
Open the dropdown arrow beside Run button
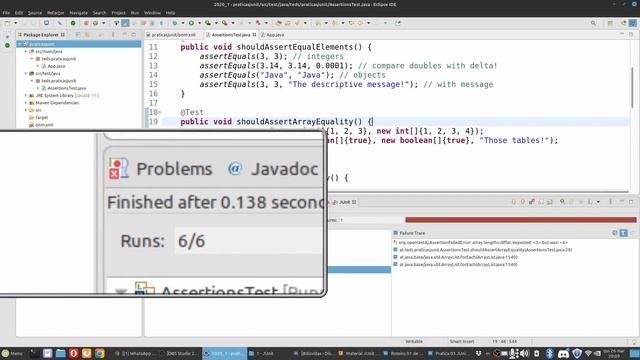[x=199, y=23]
